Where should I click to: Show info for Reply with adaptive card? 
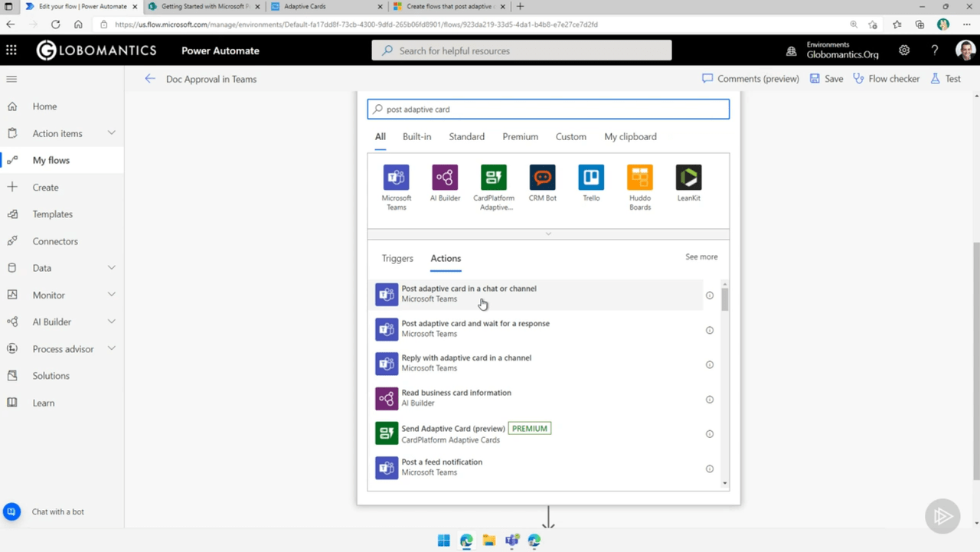click(x=710, y=365)
